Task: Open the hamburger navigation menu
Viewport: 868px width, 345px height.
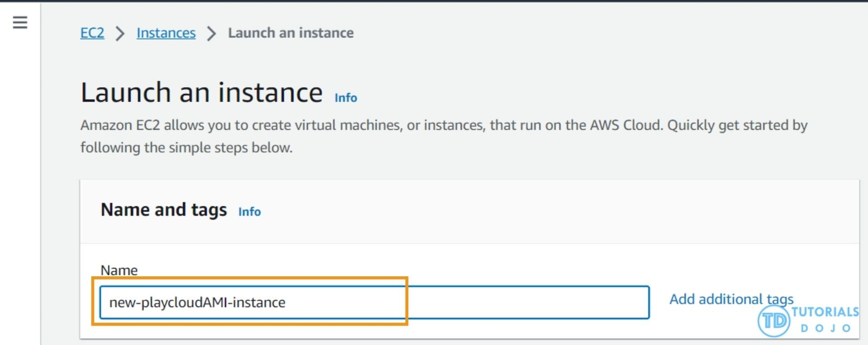Action: pos(20,23)
